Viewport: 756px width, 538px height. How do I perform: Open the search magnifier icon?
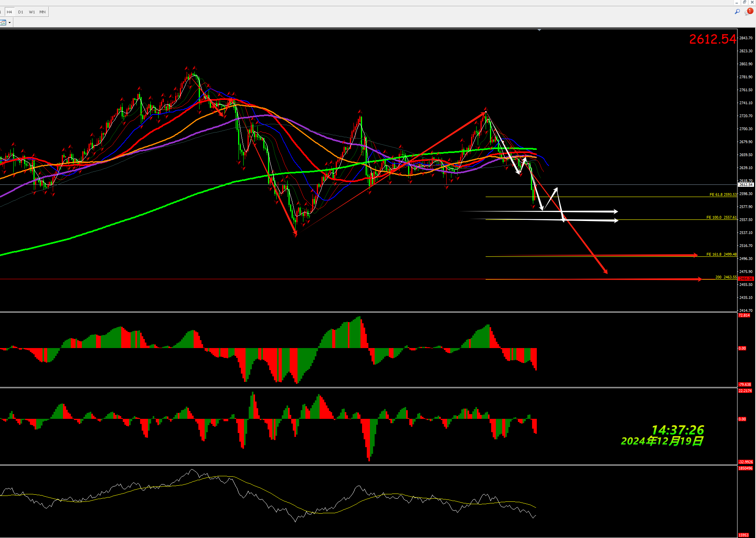click(737, 12)
